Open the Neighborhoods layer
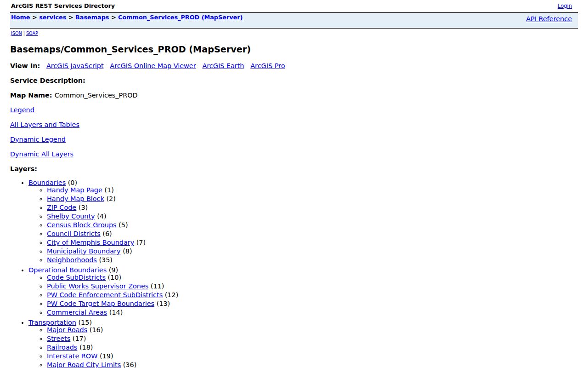The image size is (588, 368). tap(72, 260)
